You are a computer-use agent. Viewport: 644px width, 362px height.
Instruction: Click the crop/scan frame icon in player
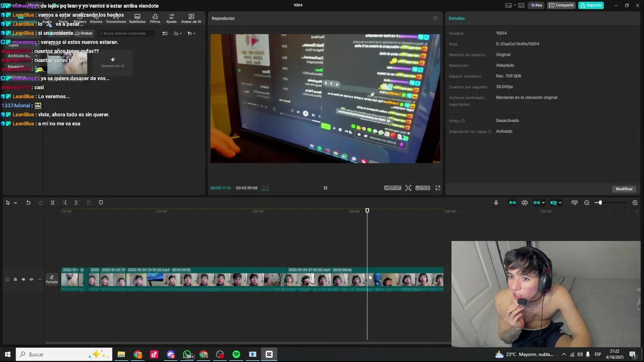coord(408,188)
